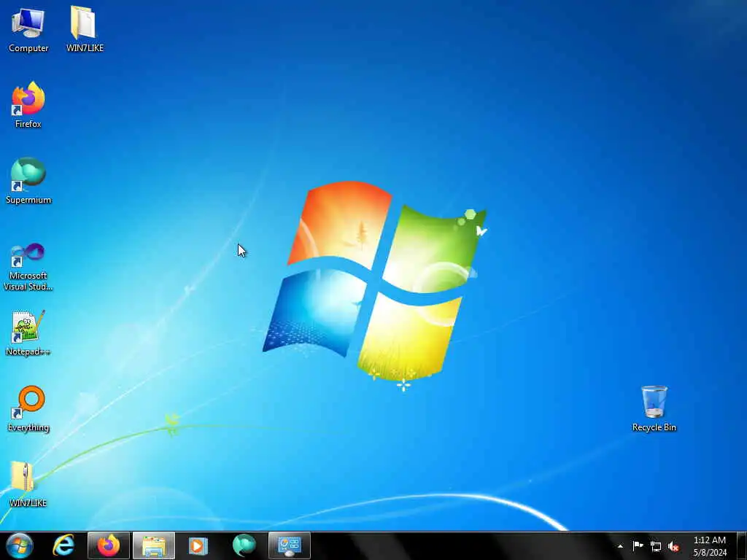Click the "Recycle Bin" label text
Image resolution: width=747 pixels, height=560 pixels.
pyautogui.click(x=654, y=427)
